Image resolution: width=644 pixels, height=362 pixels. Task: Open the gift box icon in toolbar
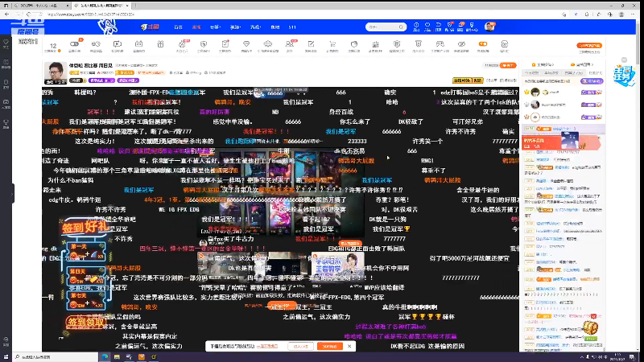(x=160, y=44)
